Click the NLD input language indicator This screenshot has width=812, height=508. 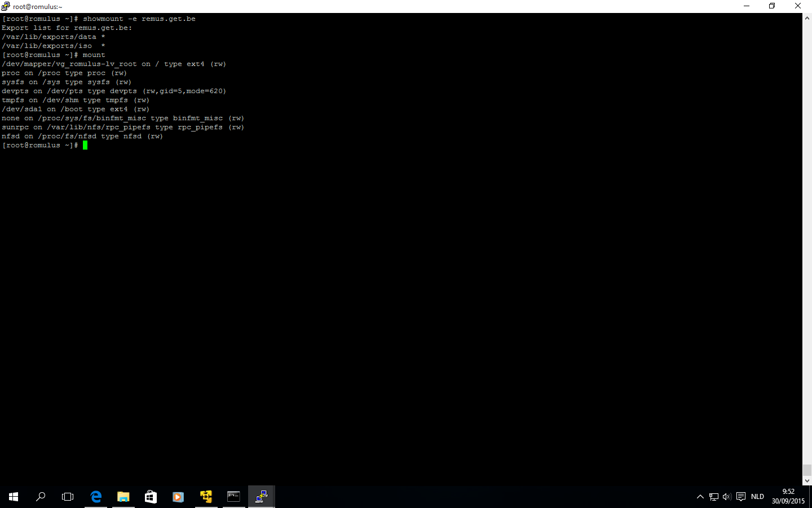tap(757, 497)
